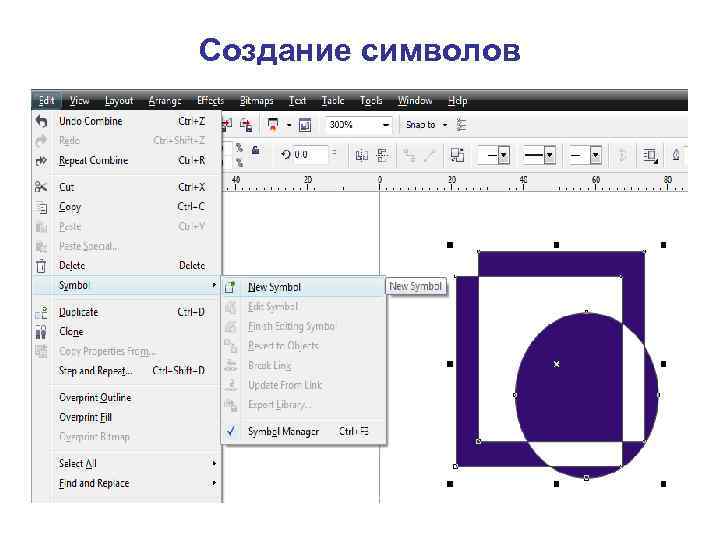Open the Arrange menu
The image size is (720, 540).
pos(165,100)
